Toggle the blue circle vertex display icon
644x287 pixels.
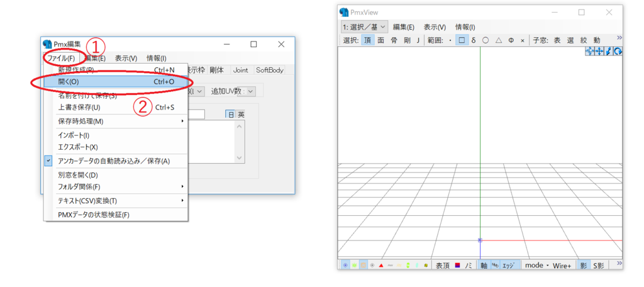345,265
